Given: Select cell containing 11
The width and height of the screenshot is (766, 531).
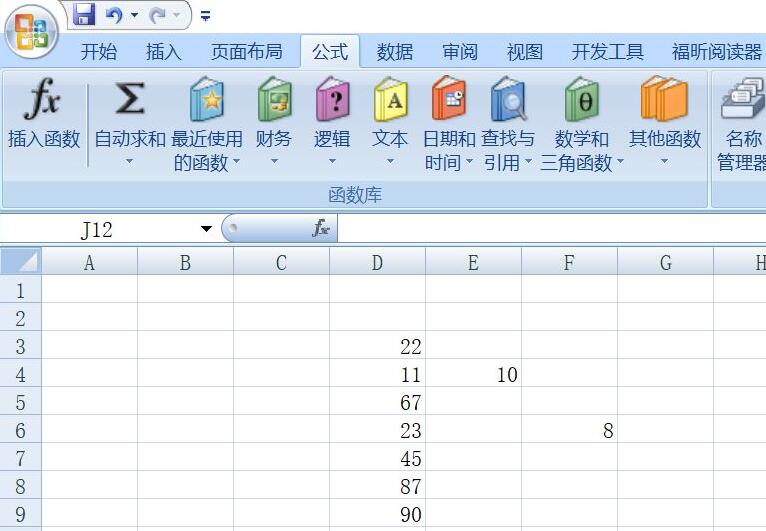Looking at the screenshot, I should (x=378, y=374).
